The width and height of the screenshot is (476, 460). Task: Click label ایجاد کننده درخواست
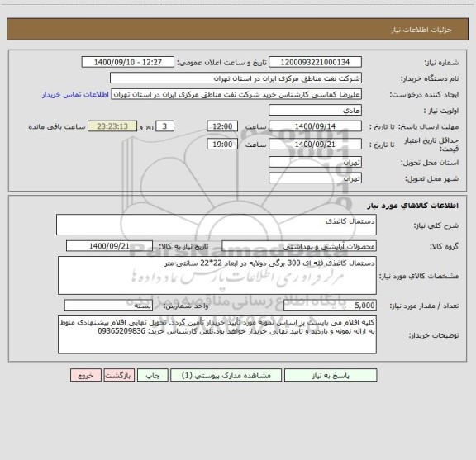(x=425, y=95)
